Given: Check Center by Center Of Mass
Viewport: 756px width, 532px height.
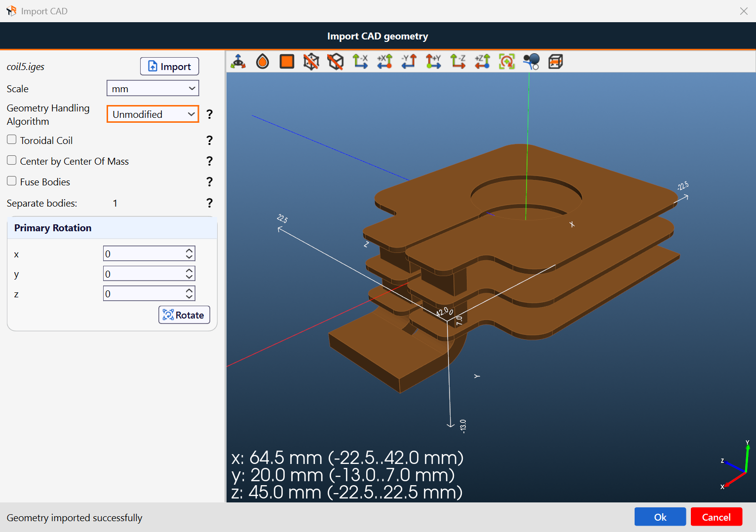Looking at the screenshot, I should tap(12, 161).
